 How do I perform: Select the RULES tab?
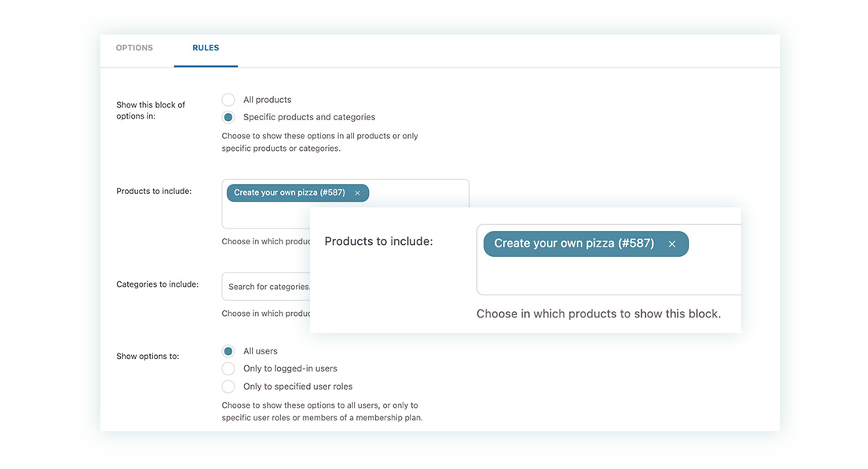(206, 47)
